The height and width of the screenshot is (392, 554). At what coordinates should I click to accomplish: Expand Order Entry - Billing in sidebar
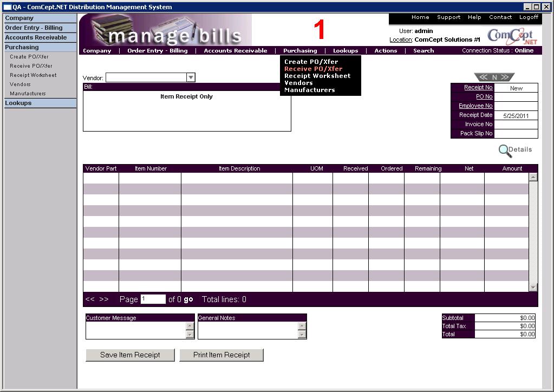(x=34, y=28)
